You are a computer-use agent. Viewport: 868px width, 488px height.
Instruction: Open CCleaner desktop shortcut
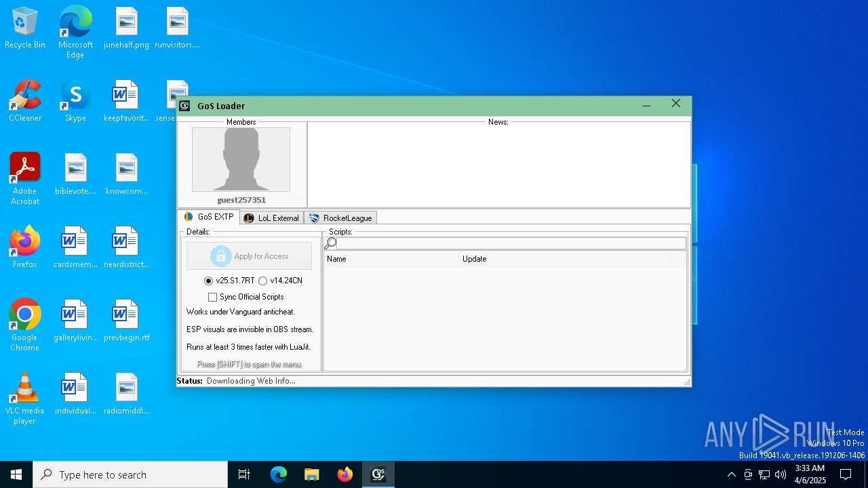tap(25, 102)
